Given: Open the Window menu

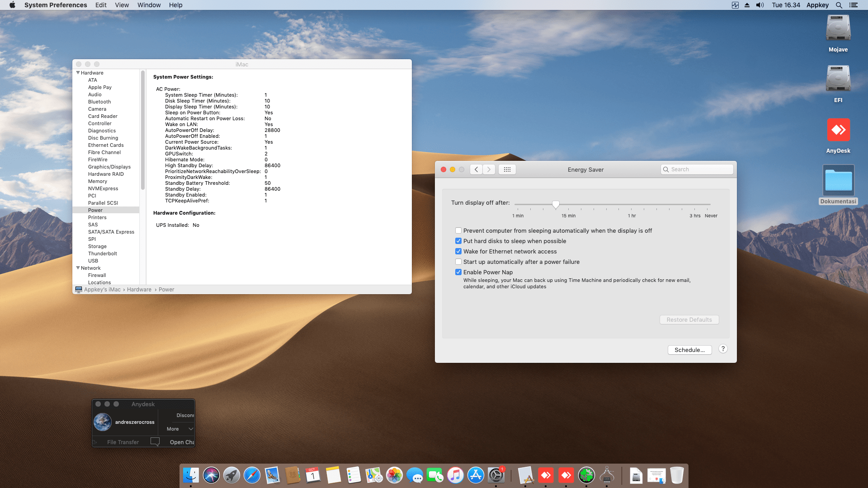Looking at the screenshot, I should point(149,5).
